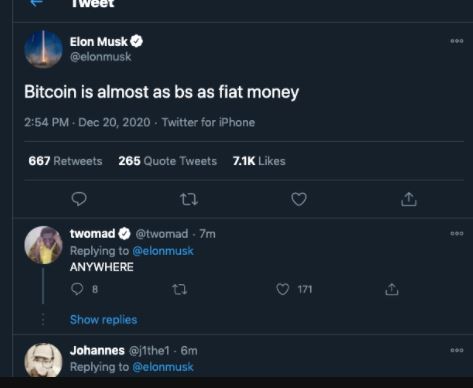This screenshot has height=388, width=473.
Task: Open more options on Johannes's reply
Action: (457, 350)
